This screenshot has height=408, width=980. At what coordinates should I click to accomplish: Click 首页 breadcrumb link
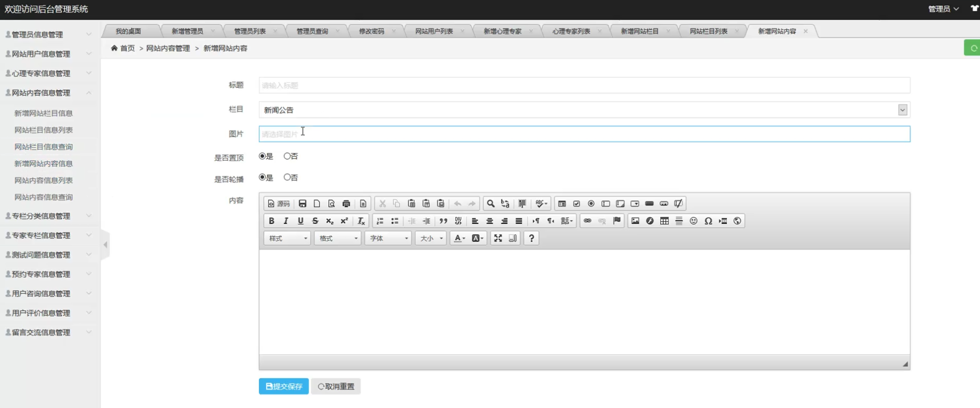127,48
